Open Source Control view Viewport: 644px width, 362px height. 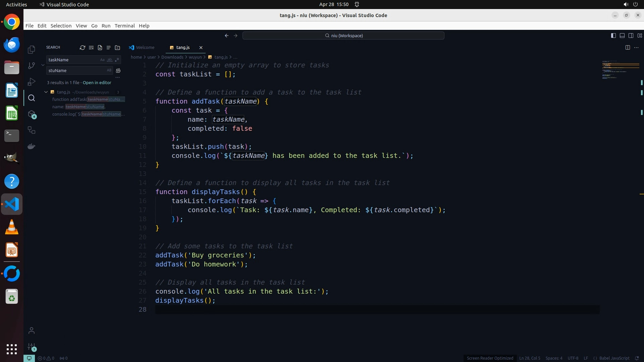(x=32, y=66)
